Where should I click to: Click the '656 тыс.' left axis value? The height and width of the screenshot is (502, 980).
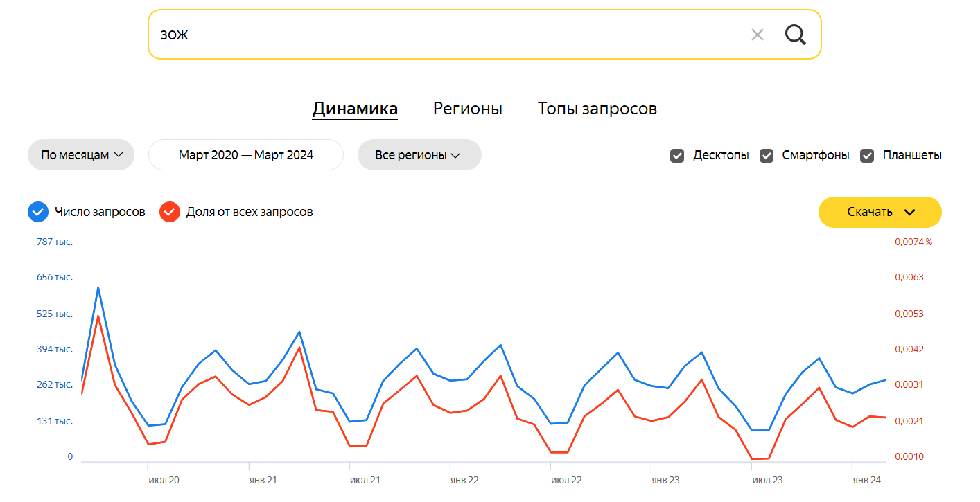[x=55, y=277]
